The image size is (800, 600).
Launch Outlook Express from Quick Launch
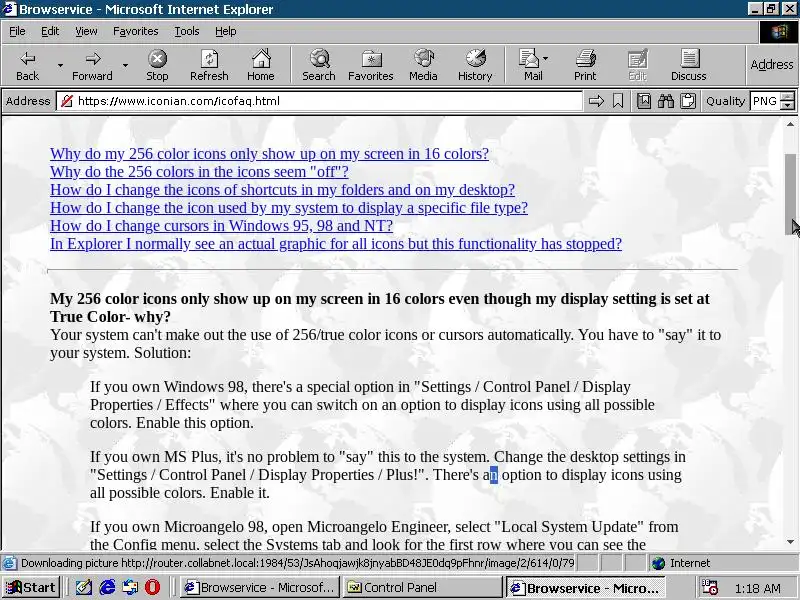[x=130, y=587]
